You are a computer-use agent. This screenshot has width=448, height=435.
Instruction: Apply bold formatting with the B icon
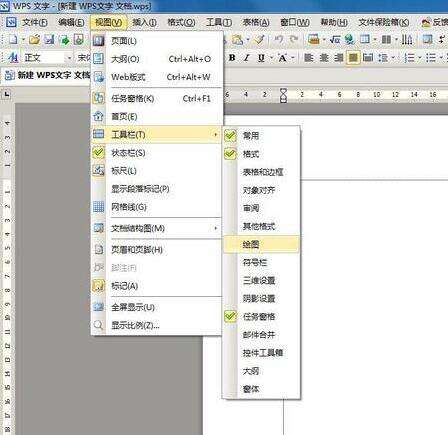click(232, 58)
